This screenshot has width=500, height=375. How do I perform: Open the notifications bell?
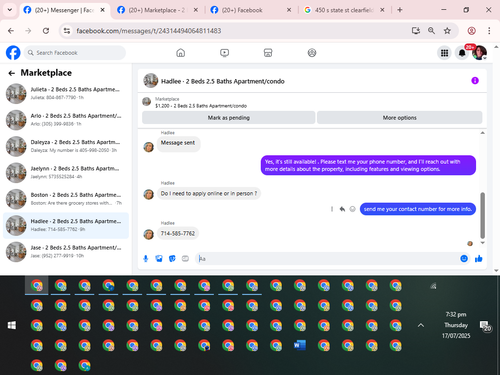point(462,53)
